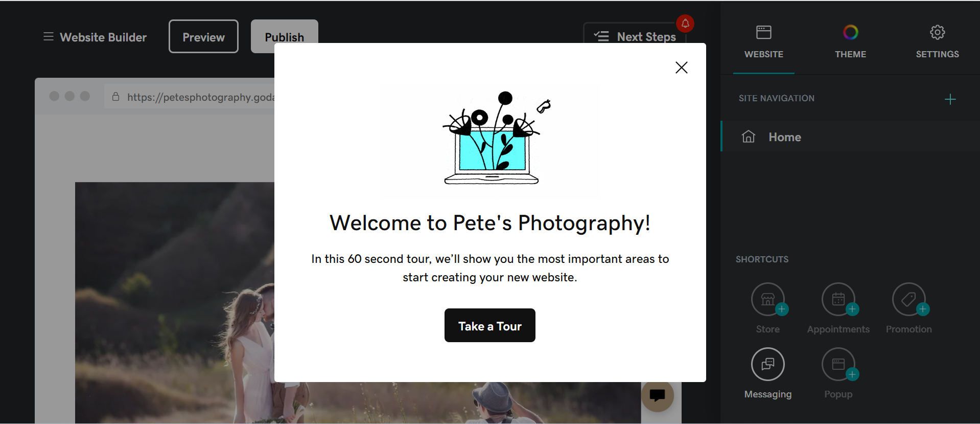Add the Promotion shortcut
This screenshot has width=980, height=424.
pyautogui.click(x=908, y=300)
